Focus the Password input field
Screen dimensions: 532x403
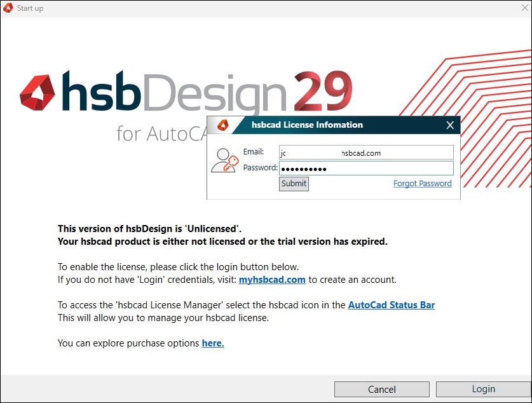tap(366, 168)
